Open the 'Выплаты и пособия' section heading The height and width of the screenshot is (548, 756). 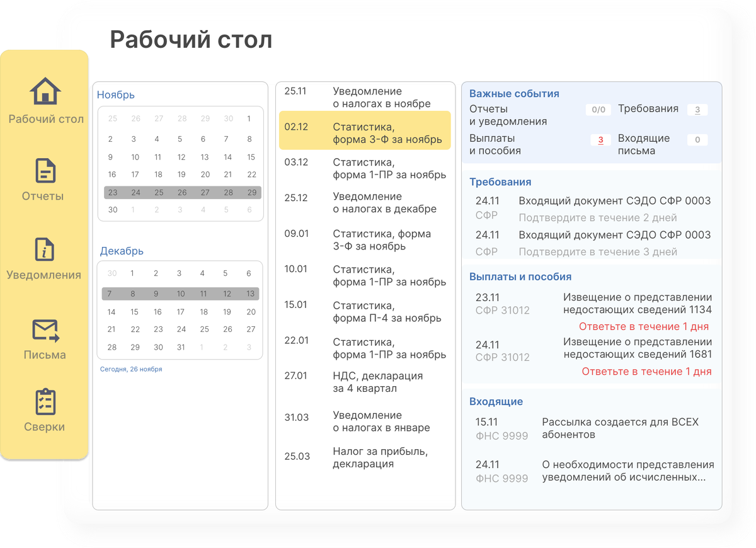(520, 277)
